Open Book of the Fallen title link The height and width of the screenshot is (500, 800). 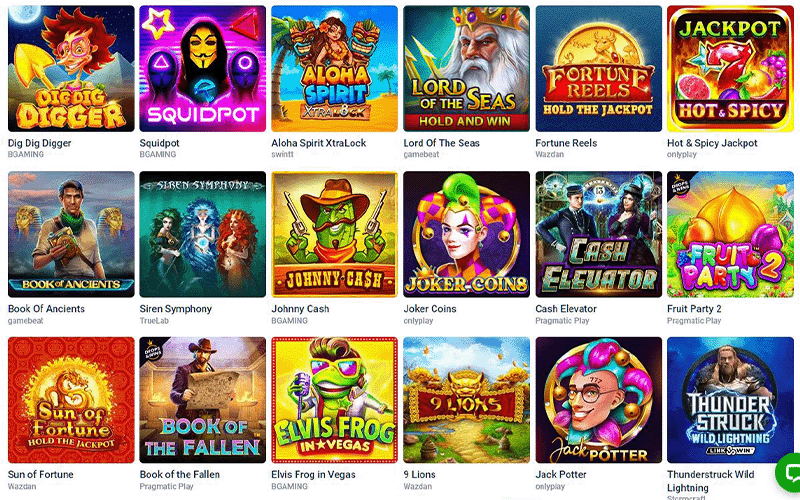click(180, 474)
